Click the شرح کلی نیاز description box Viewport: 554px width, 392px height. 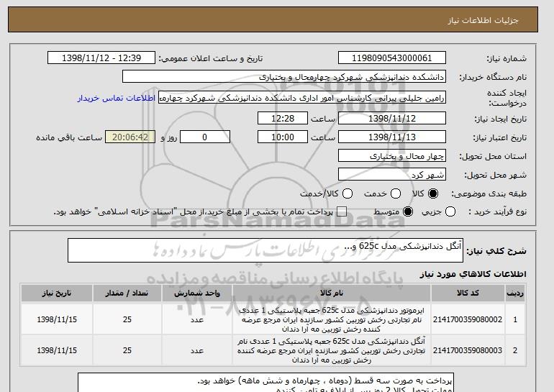click(265, 250)
